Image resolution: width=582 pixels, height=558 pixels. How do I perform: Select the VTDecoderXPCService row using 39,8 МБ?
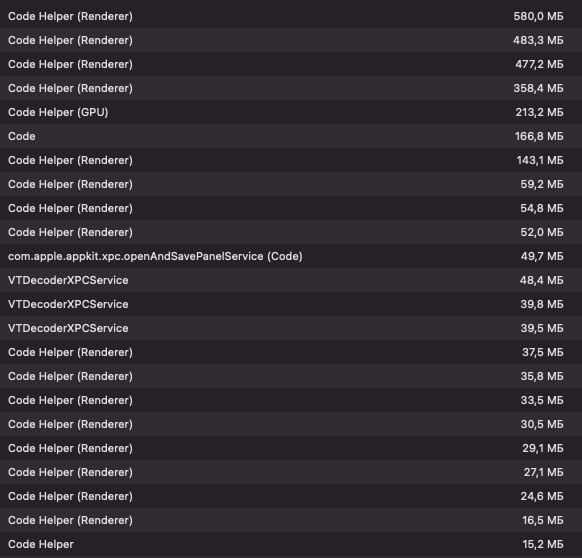tap(291, 304)
